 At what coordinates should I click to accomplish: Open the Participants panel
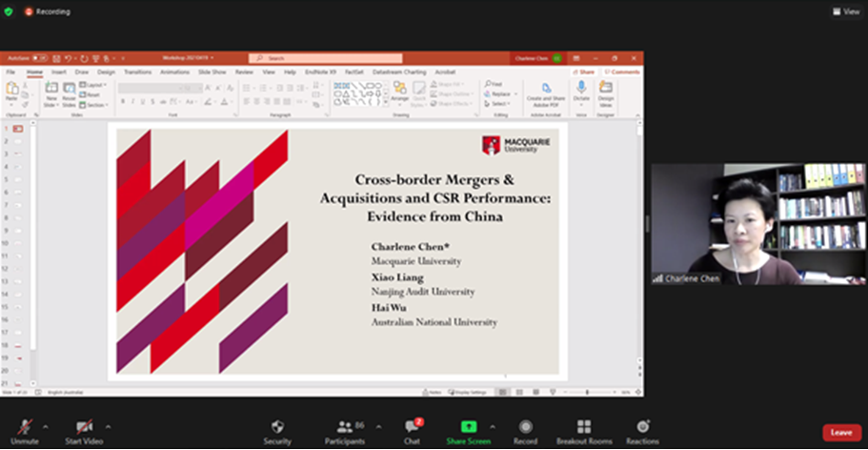pyautogui.click(x=345, y=426)
